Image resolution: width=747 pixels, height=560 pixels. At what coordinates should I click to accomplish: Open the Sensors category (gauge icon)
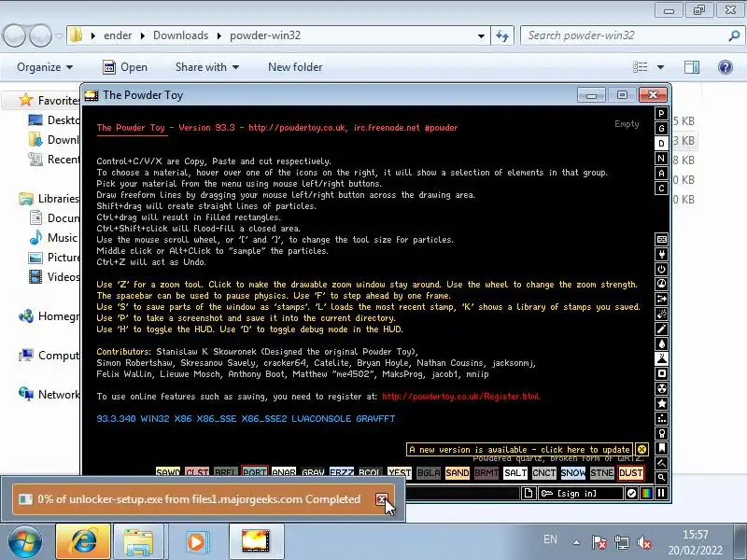click(661, 284)
